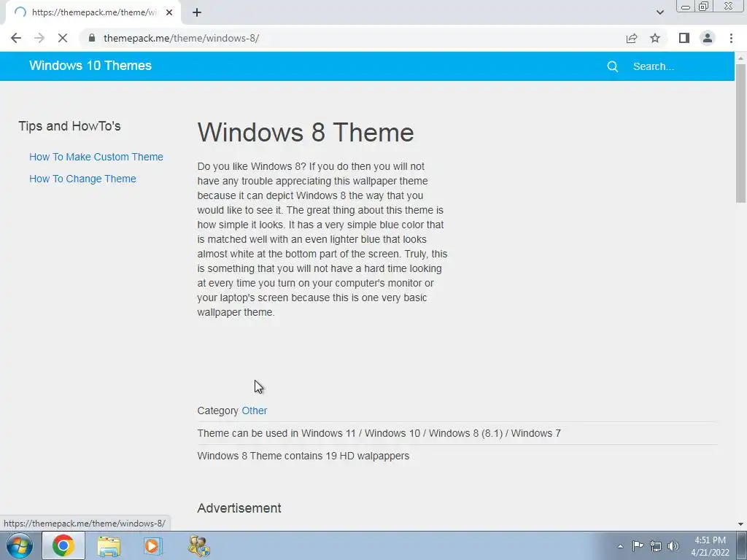This screenshot has width=747, height=560.
Task: Stop loading the page
Action: pyautogui.click(x=63, y=38)
